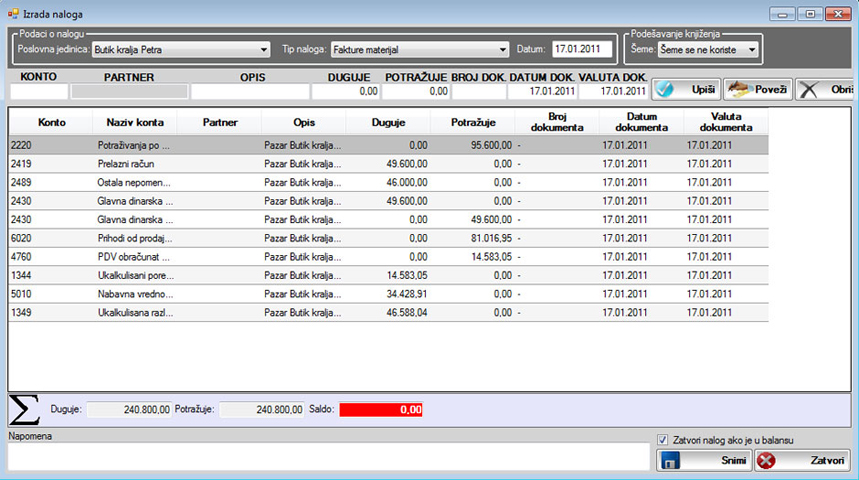859x480 pixels.
Task: Open the Poslovna jedinica dropdown
Action: [x=181, y=49]
